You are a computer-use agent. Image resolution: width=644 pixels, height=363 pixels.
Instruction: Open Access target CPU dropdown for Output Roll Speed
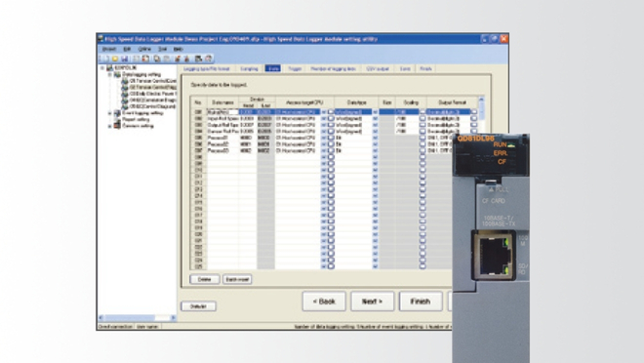click(x=324, y=125)
